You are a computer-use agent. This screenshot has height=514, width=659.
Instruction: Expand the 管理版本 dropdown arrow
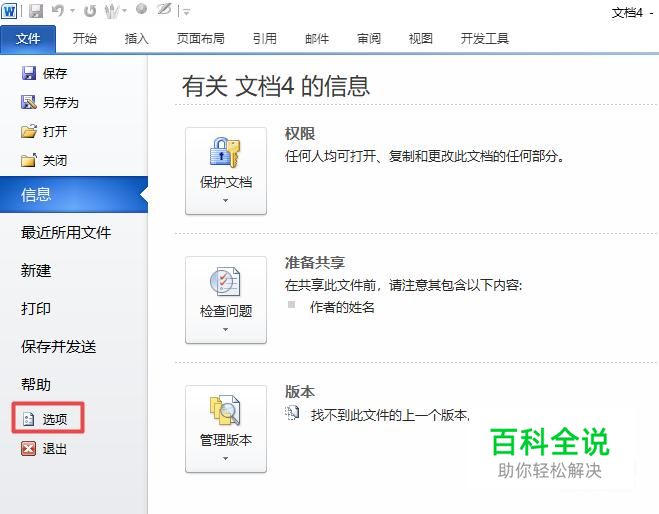point(226,459)
